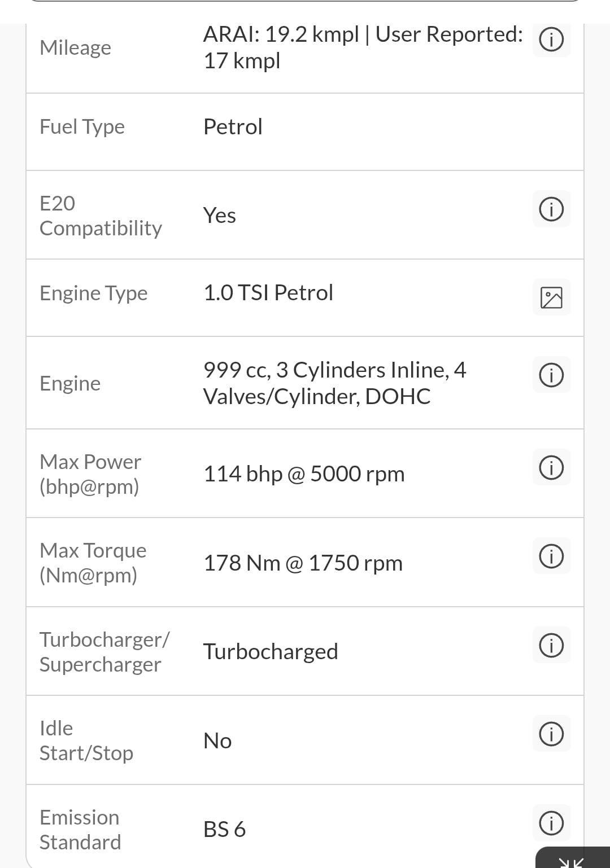
Task: Click the 178 Nm @ 1750 rpm value
Action: (303, 563)
